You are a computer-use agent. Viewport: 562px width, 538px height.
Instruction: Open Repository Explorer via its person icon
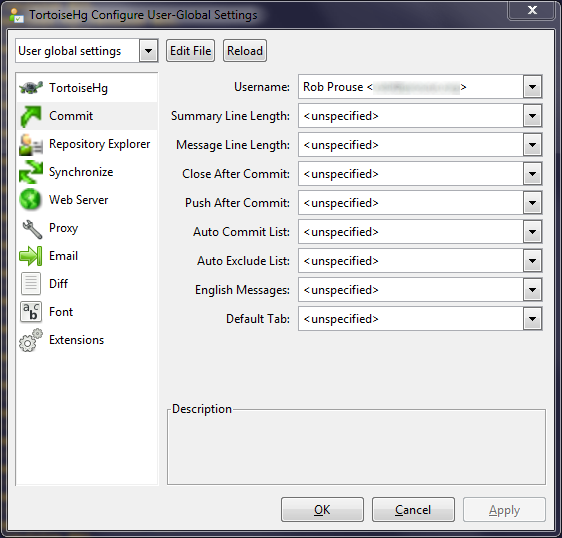pyautogui.click(x=31, y=144)
